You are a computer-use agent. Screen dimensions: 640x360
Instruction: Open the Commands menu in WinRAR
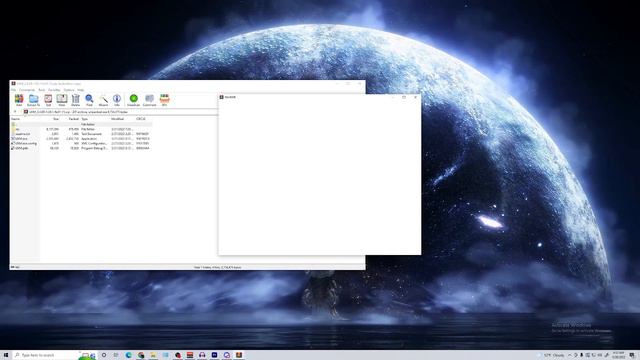click(x=27, y=90)
